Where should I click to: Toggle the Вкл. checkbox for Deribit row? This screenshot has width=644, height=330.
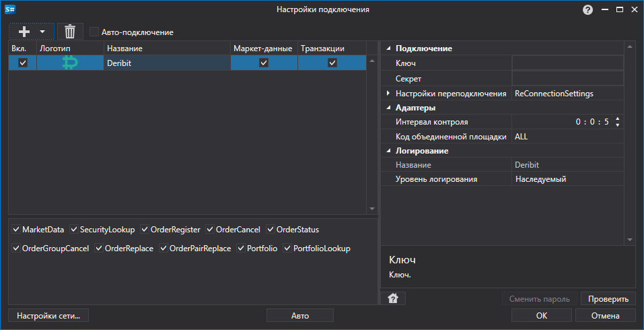[x=23, y=63]
